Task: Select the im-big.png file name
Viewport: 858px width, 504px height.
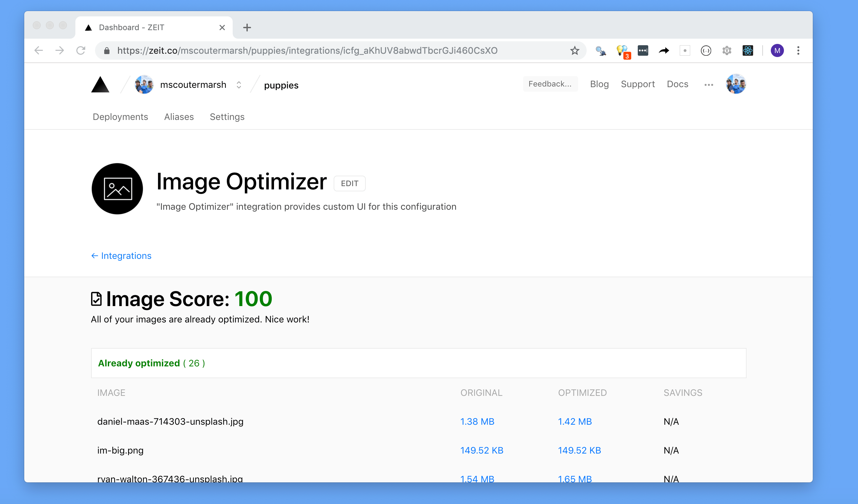Action: (x=120, y=451)
